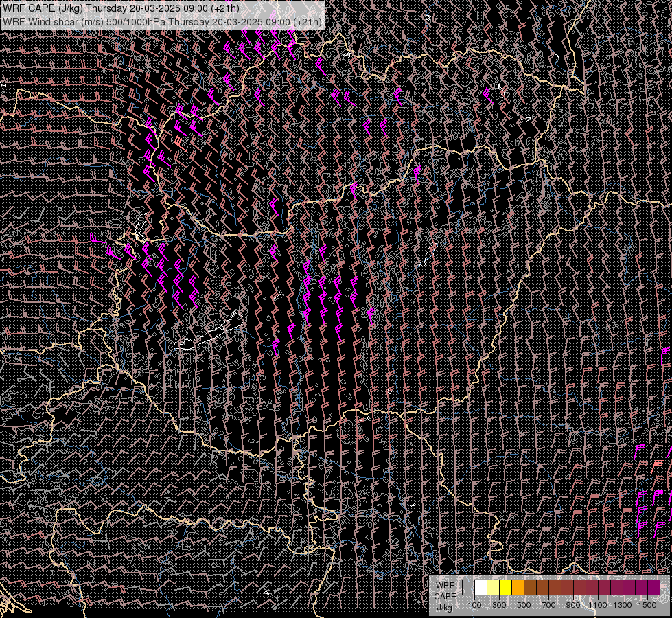Screen dimensions: 672x618
Task: Click the legend value 1100
Action: tap(597, 605)
